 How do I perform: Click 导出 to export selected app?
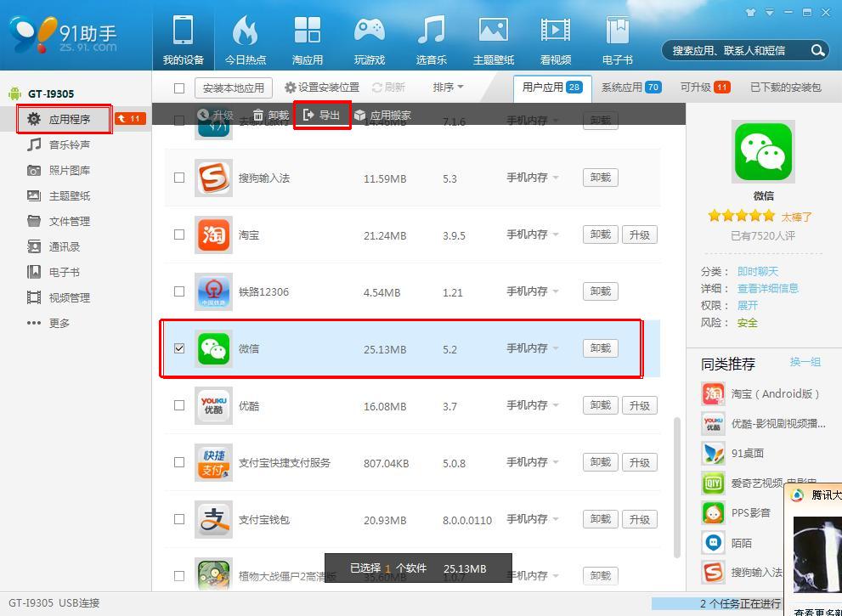322,115
